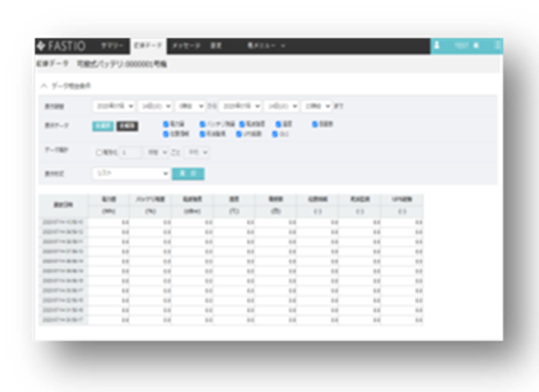Open the vertical dots menu at top right
Screen dimensions: 539x392
(x=497, y=46)
